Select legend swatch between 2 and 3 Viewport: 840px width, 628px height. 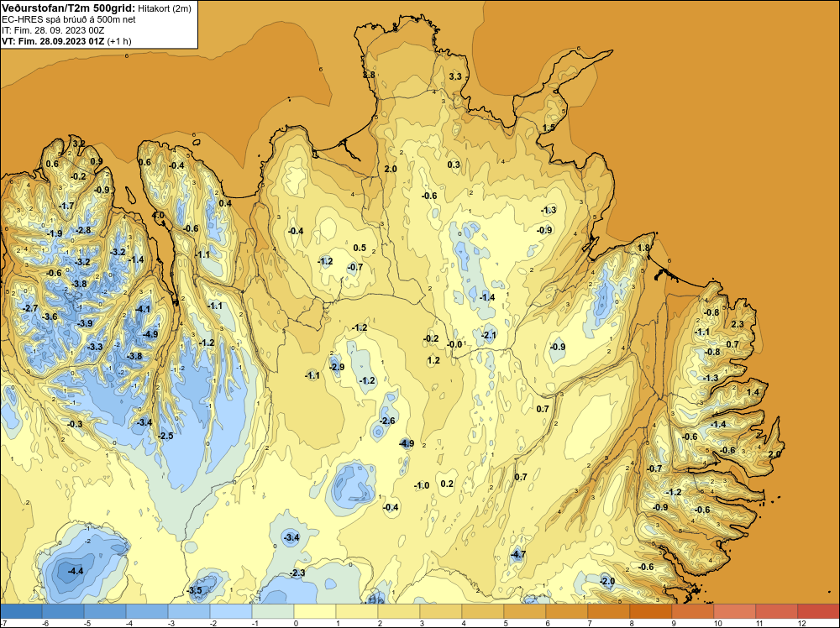399,611
